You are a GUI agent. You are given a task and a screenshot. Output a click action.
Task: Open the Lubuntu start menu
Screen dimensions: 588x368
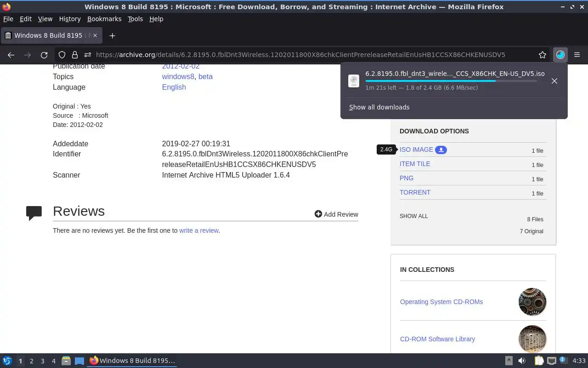tap(7, 361)
